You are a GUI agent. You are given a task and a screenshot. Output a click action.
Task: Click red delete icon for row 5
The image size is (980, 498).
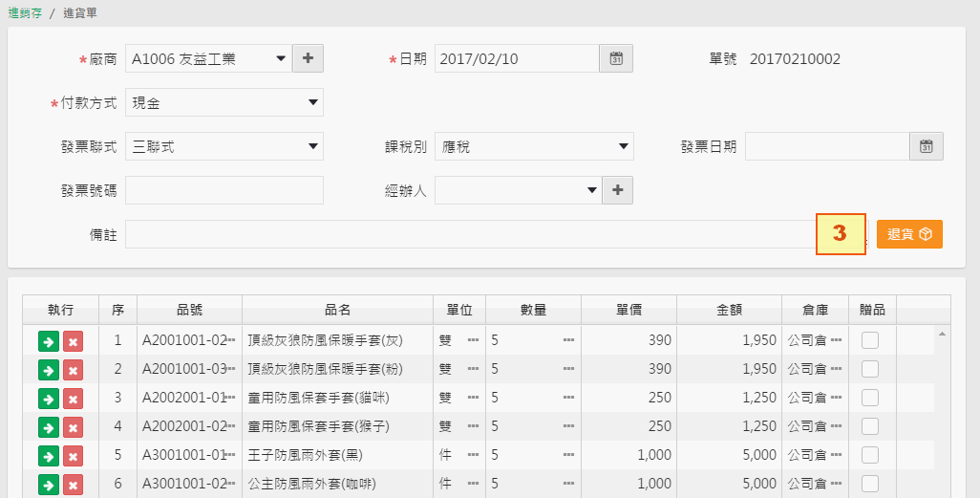(73, 456)
